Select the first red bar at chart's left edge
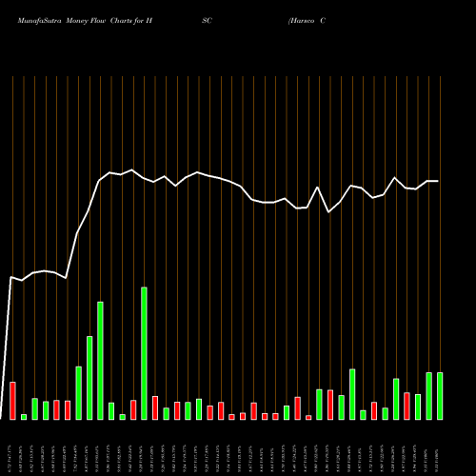Screen dimensions: 476x476 [12, 401]
